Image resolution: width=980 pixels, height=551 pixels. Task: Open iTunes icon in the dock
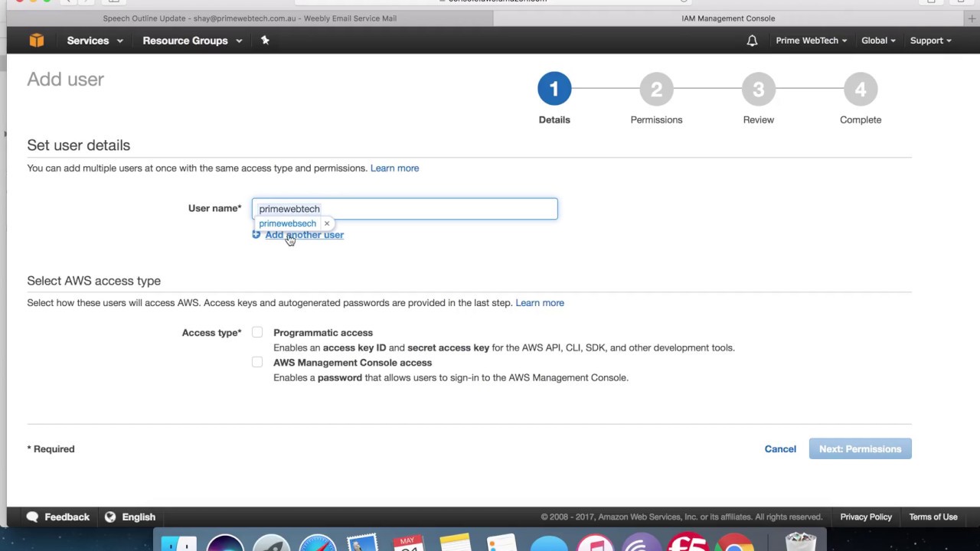595,543
